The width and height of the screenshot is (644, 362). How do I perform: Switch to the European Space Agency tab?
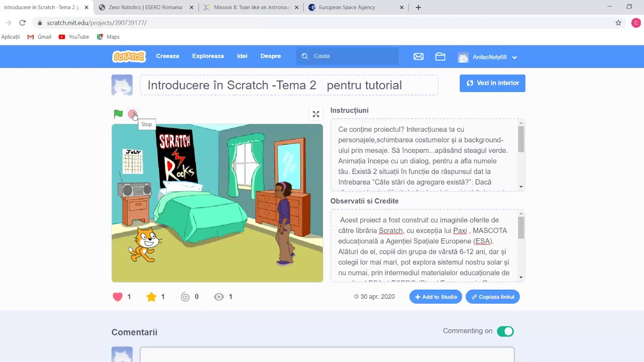(356, 8)
